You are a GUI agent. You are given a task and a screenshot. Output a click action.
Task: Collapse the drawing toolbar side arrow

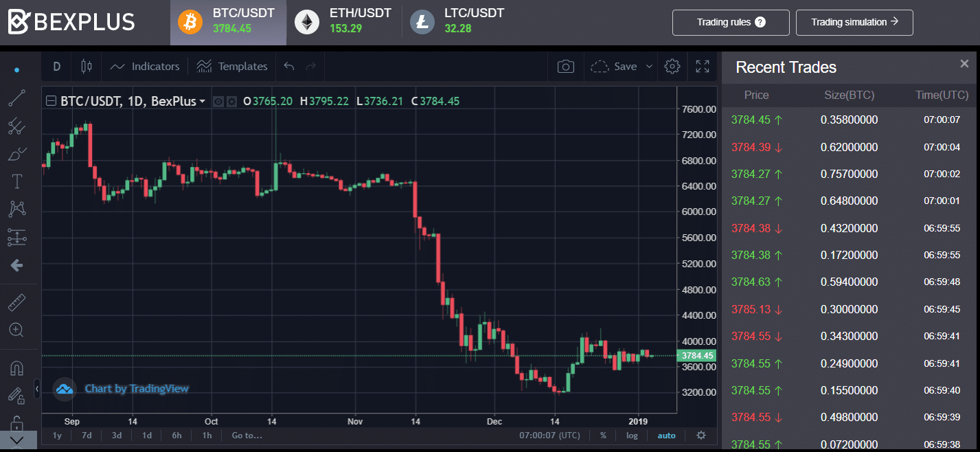pyautogui.click(x=37, y=388)
